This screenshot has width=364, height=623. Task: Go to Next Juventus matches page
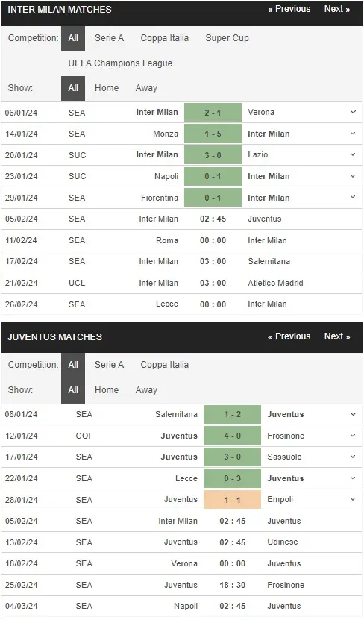(x=337, y=336)
